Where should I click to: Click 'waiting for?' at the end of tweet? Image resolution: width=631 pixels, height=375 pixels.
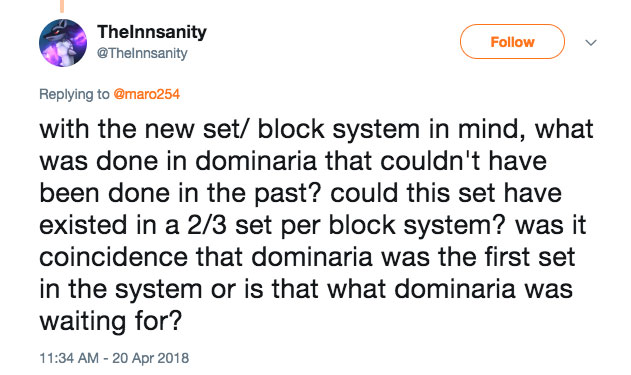(111, 321)
